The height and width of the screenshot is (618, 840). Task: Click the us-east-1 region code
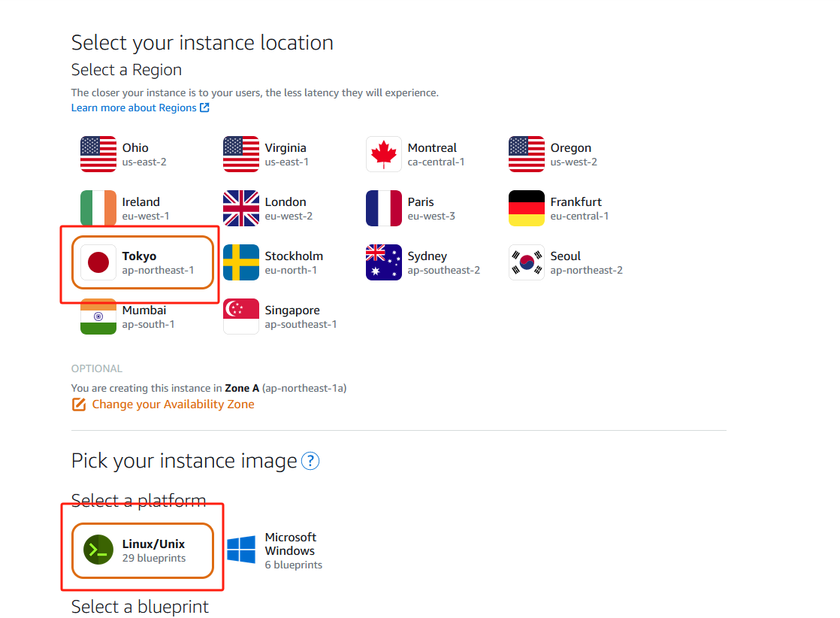point(286,162)
